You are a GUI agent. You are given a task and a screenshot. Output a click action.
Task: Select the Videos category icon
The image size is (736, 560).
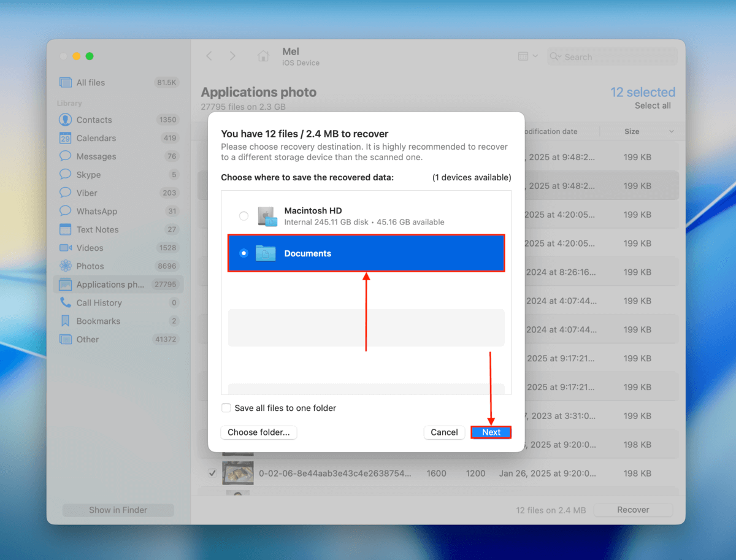pyautogui.click(x=66, y=248)
